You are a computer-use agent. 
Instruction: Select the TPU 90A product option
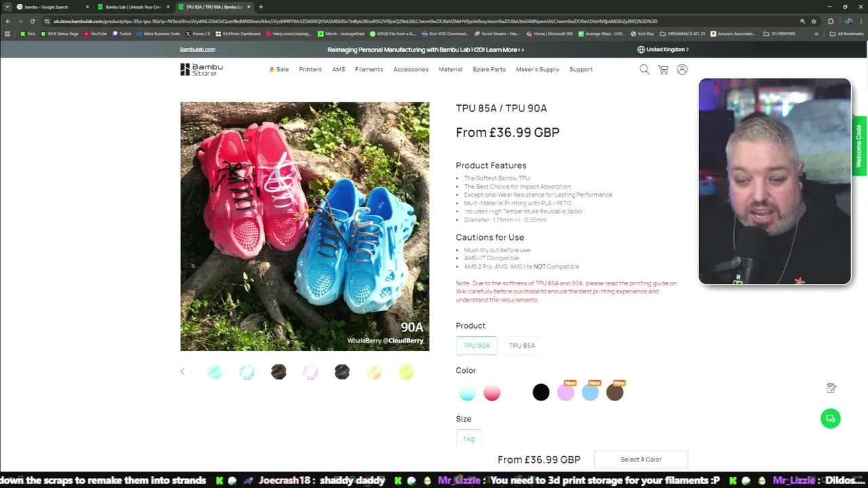477,346
